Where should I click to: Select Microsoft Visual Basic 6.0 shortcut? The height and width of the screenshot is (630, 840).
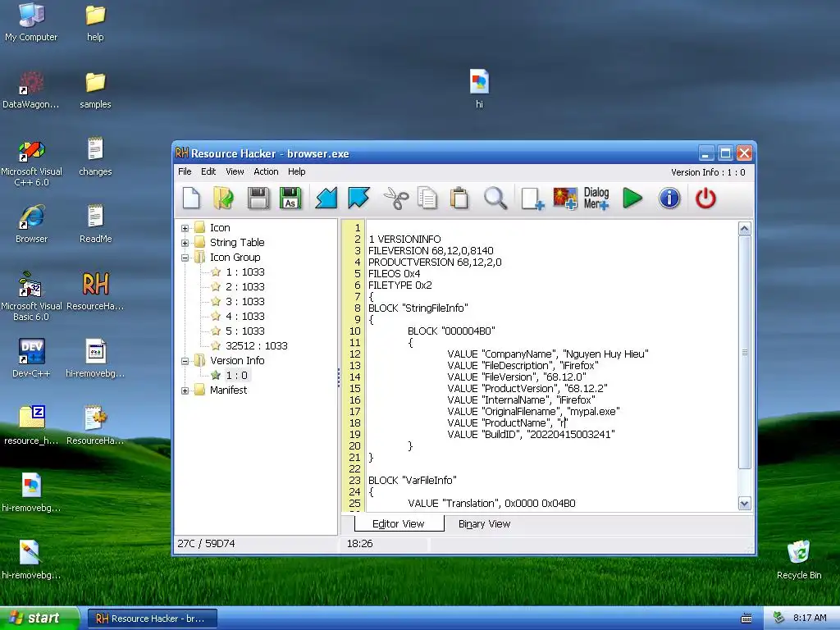click(31, 295)
